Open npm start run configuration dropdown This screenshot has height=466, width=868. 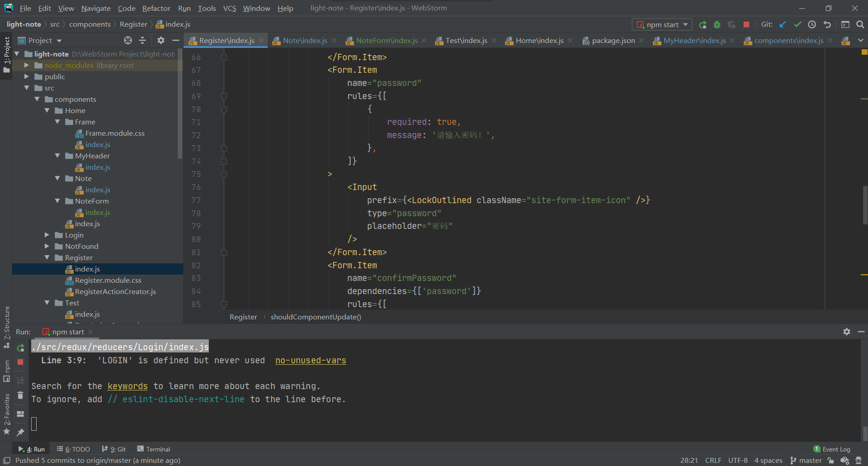click(x=662, y=25)
